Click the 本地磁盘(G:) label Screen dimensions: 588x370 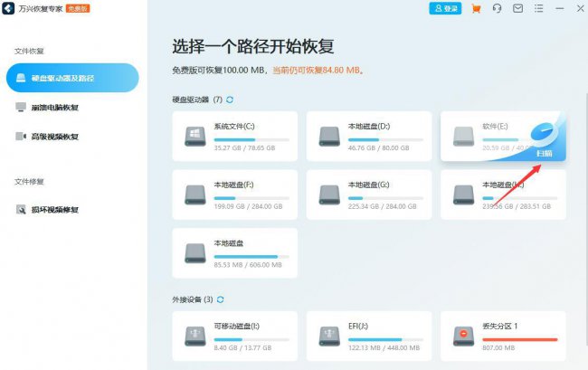coord(368,185)
